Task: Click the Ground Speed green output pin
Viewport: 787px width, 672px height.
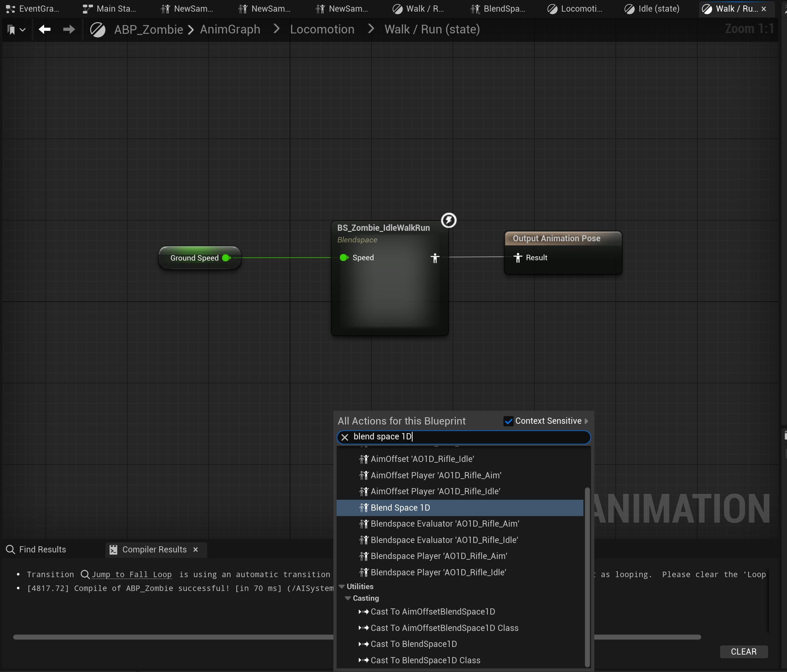Action: [x=226, y=258]
